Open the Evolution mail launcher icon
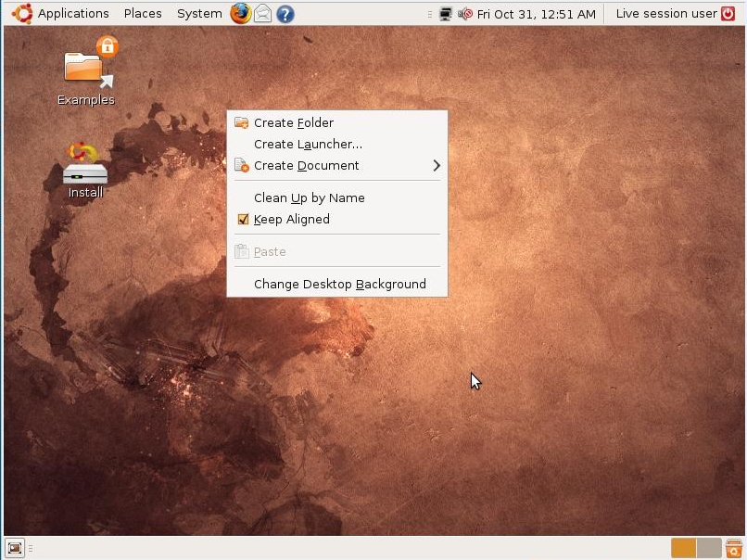This screenshot has width=747, height=560. [262, 14]
